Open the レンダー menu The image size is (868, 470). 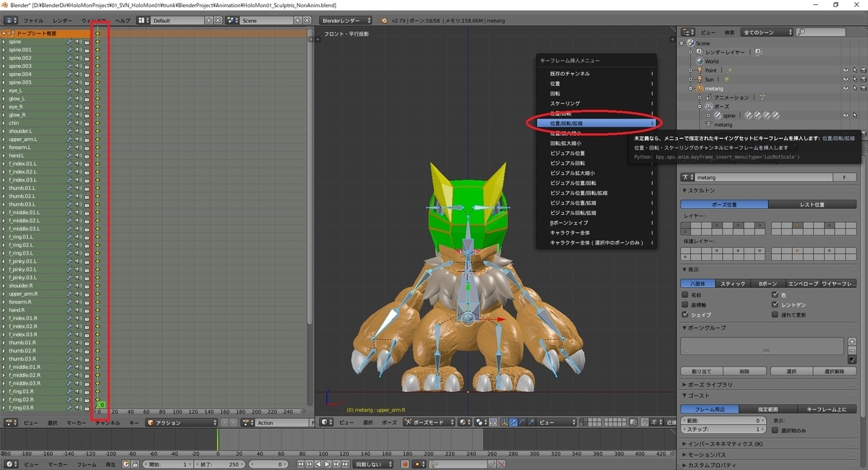(62, 21)
